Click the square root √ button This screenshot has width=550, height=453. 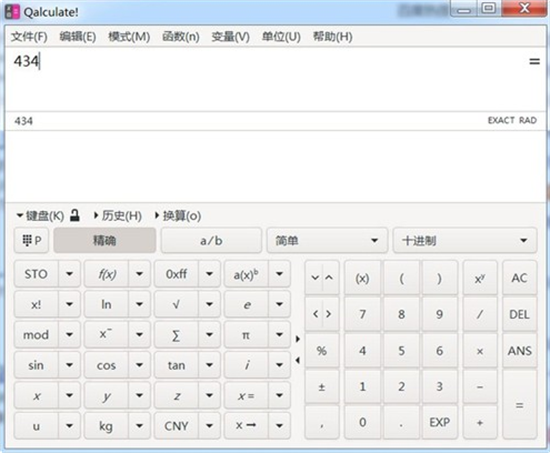[x=176, y=304]
